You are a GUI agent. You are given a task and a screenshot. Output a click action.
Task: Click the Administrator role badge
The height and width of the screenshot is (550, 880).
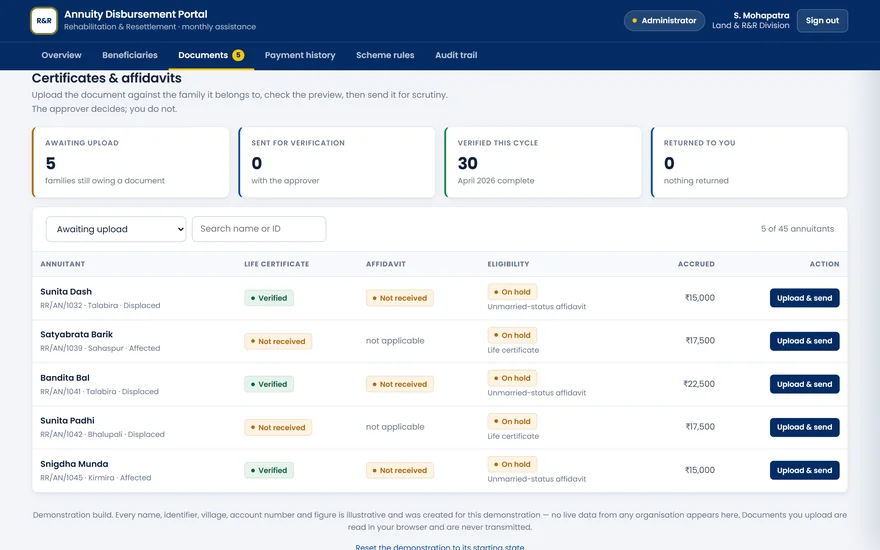(x=664, y=21)
